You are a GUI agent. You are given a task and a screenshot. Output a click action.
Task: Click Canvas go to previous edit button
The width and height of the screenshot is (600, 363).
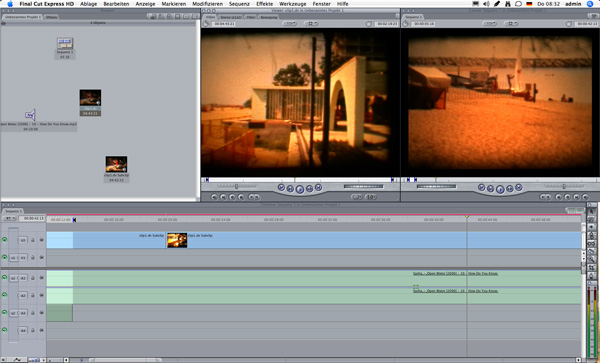482,187
